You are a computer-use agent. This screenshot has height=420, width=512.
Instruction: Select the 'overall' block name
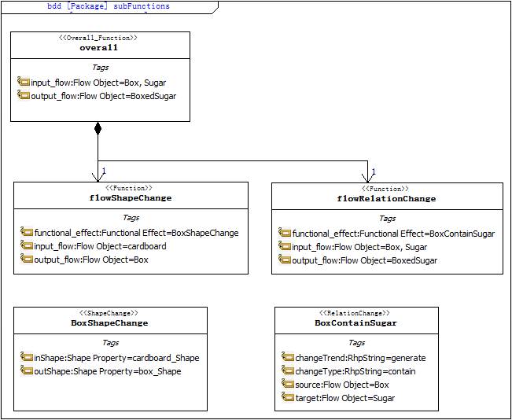pyautogui.click(x=98, y=48)
